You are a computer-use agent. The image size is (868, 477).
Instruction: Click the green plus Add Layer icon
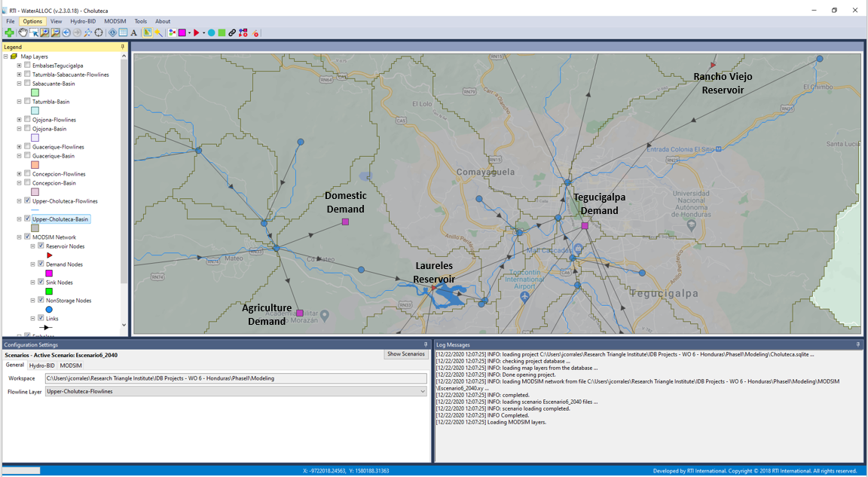click(x=9, y=32)
